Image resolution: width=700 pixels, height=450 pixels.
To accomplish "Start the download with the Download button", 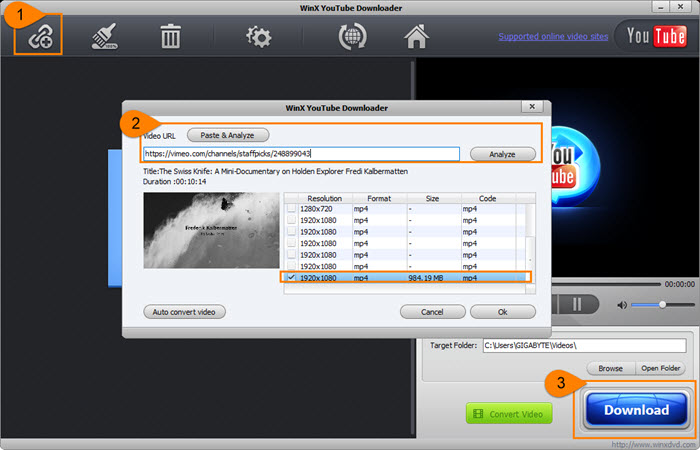I will point(636,409).
